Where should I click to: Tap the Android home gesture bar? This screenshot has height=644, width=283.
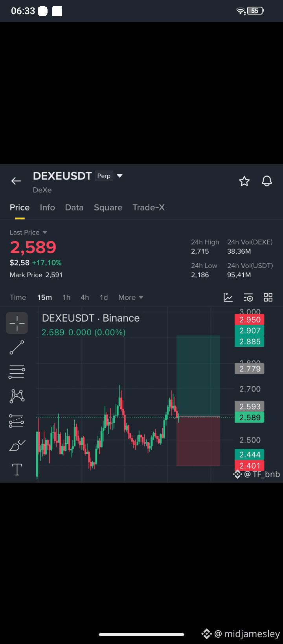[141, 634]
